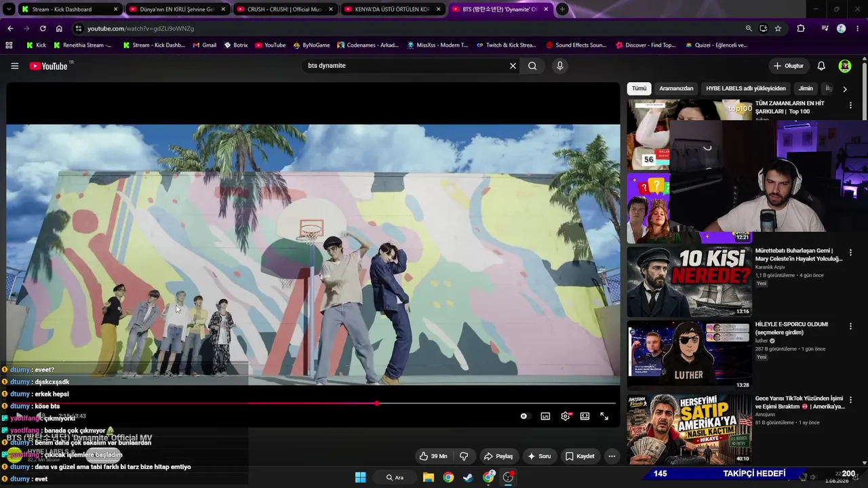
Task: Select the HYBE LABELS adlı yükleyiciden chip
Action: click(746, 89)
